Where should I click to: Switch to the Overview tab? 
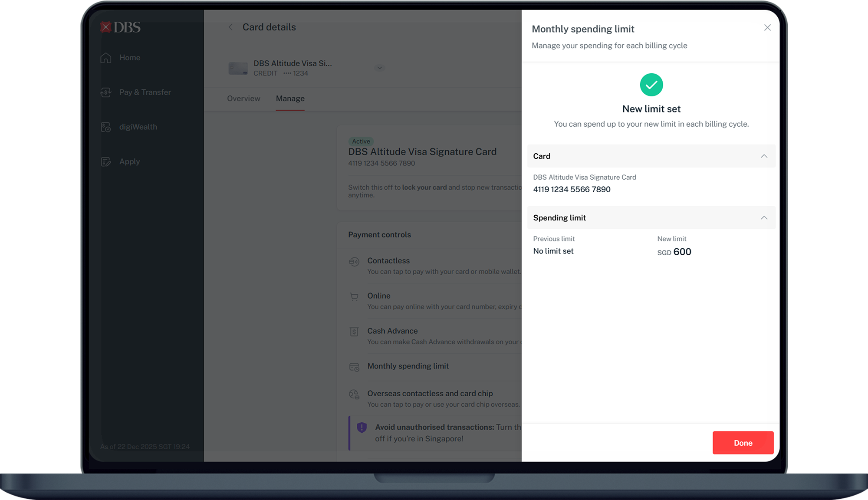click(243, 99)
